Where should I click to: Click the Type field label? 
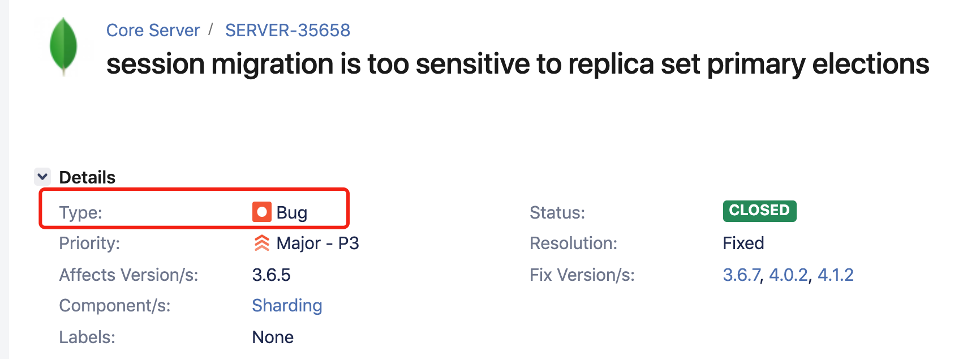[x=80, y=213]
